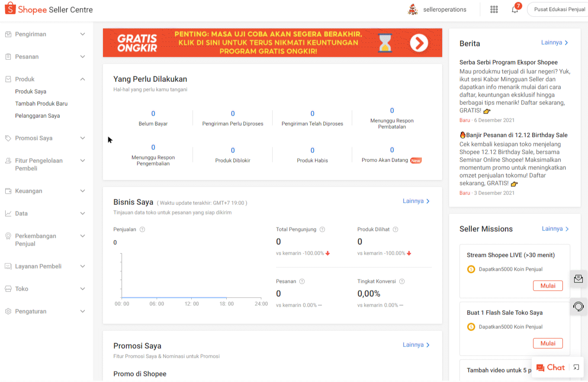Collapse the Produk sidebar section
This screenshot has height=382, width=588.
click(x=83, y=79)
